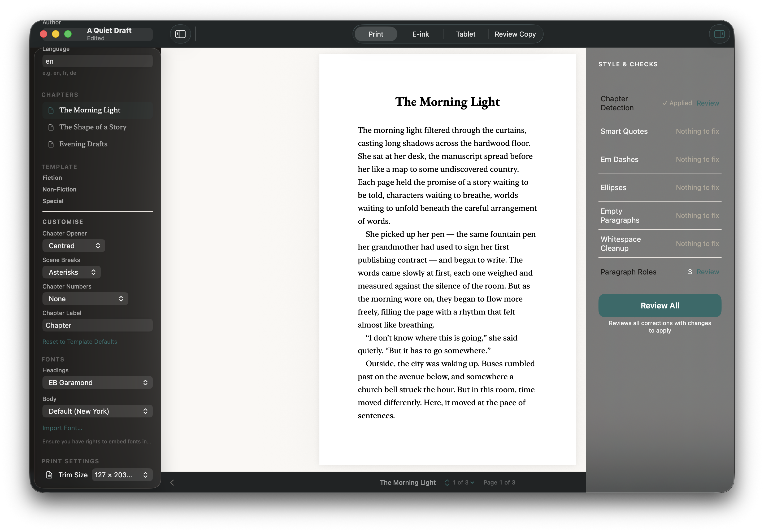
Task: Review the Paragraph Roles corrections
Action: point(708,272)
